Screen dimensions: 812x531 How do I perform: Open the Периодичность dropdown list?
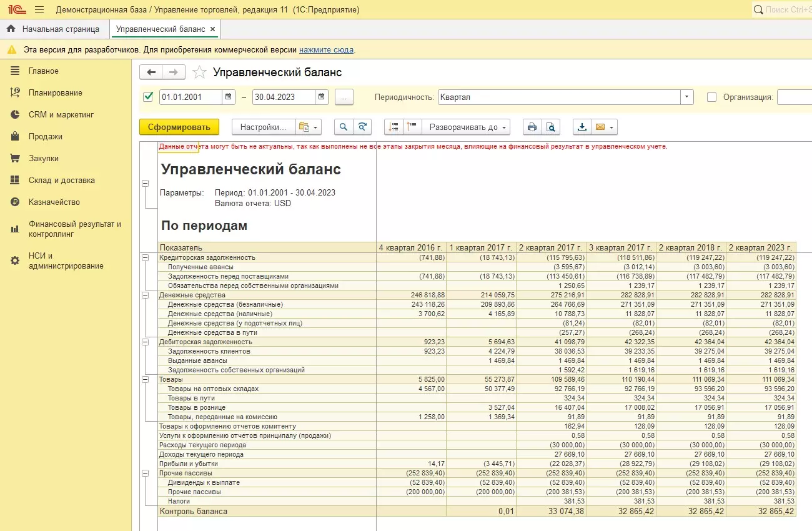coord(687,97)
